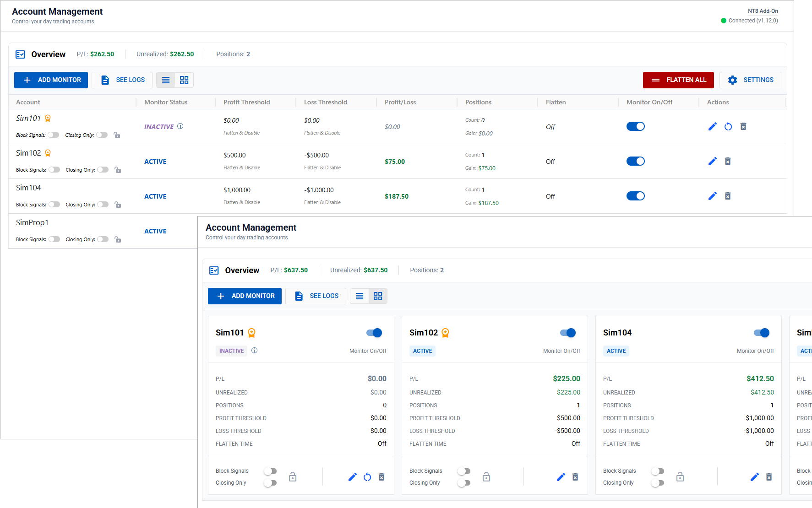Screen dimensions: 812x508
Task: Edit the Sim102 card with pencil icon
Action: 561,477
